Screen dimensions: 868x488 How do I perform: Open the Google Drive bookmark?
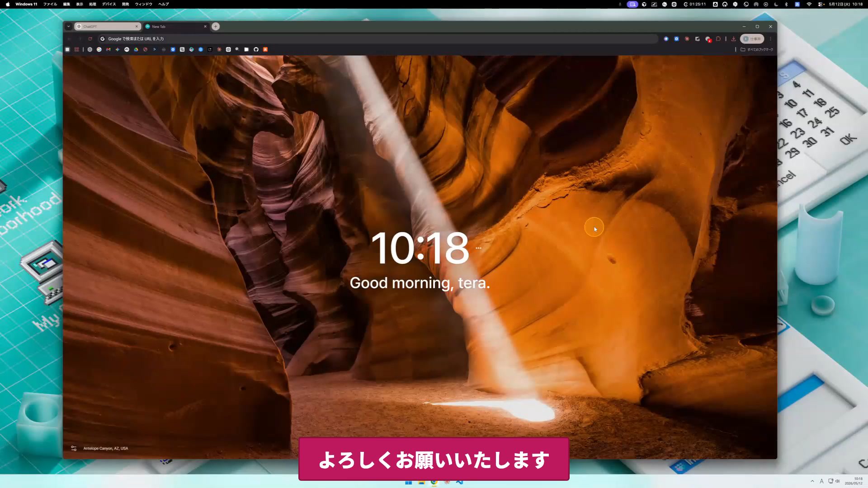pos(136,50)
